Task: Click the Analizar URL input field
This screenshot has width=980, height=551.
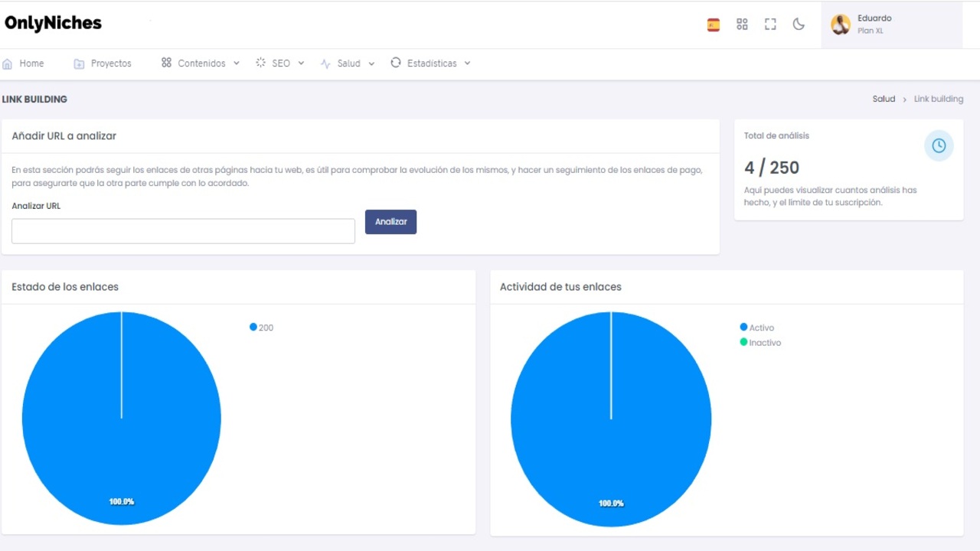Action: click(x=183, y=231)
